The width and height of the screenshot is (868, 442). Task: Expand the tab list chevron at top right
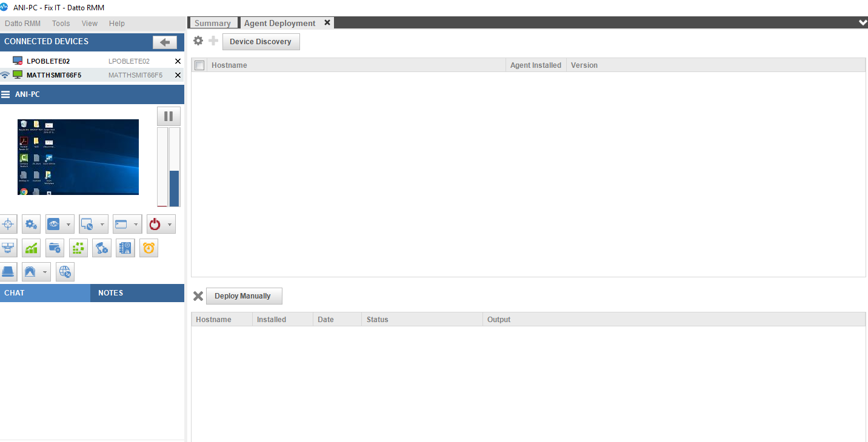click(863, 22)
